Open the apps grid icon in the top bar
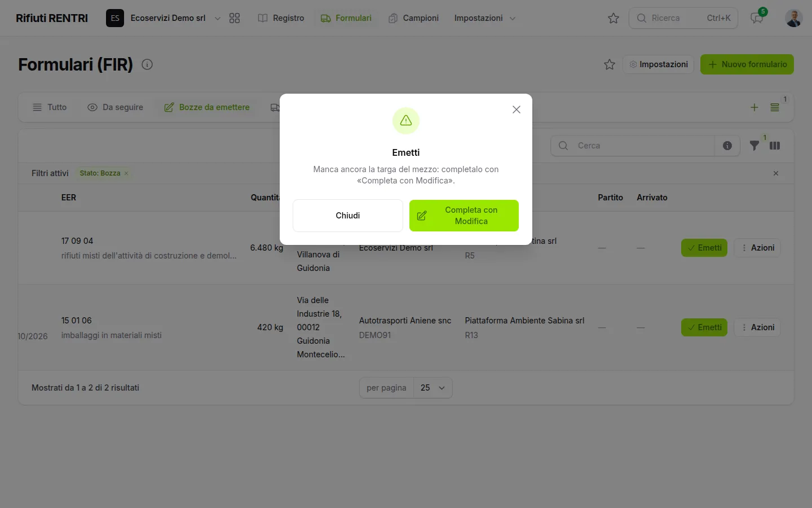Screen dimensions: 812x508 (235, 18)
